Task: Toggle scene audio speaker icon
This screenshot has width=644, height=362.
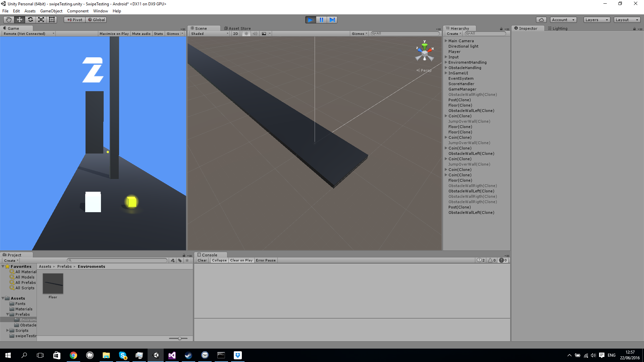Action: pyautogui.click(x=255, y=34)
